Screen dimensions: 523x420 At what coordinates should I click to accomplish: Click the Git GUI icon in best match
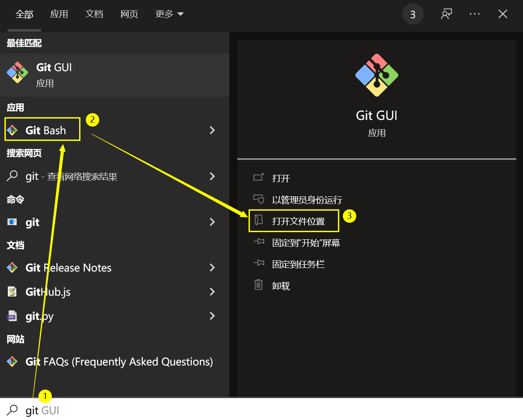tap(17, 72)
